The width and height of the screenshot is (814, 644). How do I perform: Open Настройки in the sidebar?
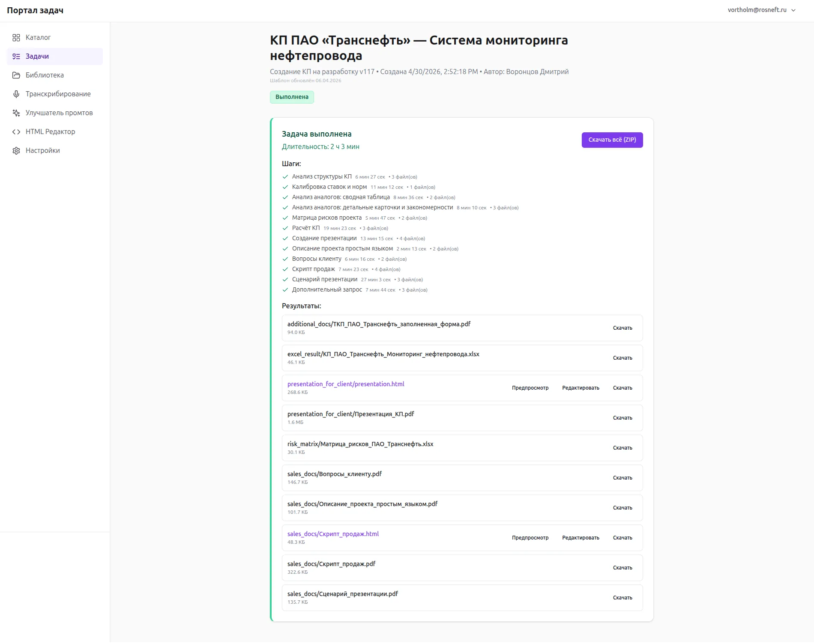pos(55,151)
